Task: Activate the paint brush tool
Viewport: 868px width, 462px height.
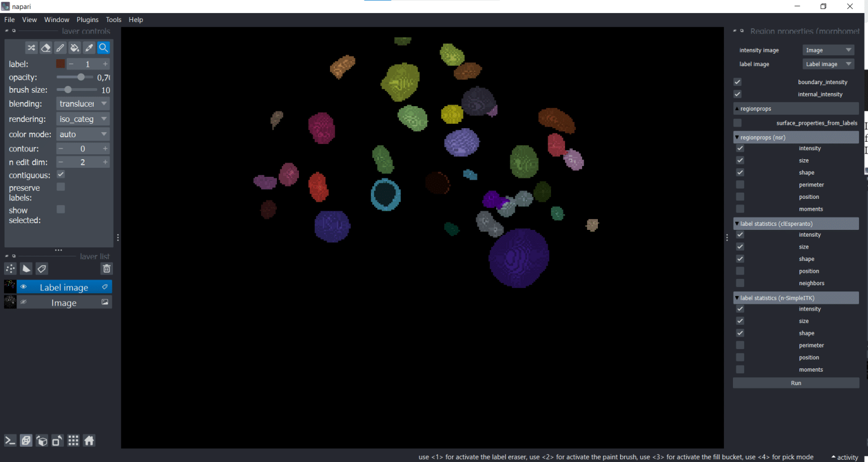Action: coord(60,48)
